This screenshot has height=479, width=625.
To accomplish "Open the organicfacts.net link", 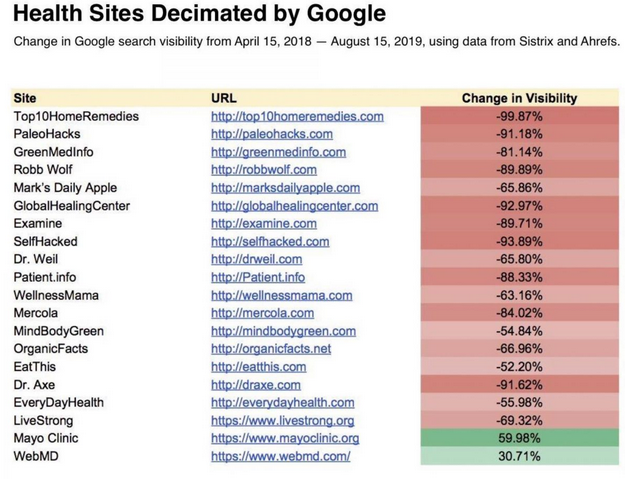I will [271, 349].
